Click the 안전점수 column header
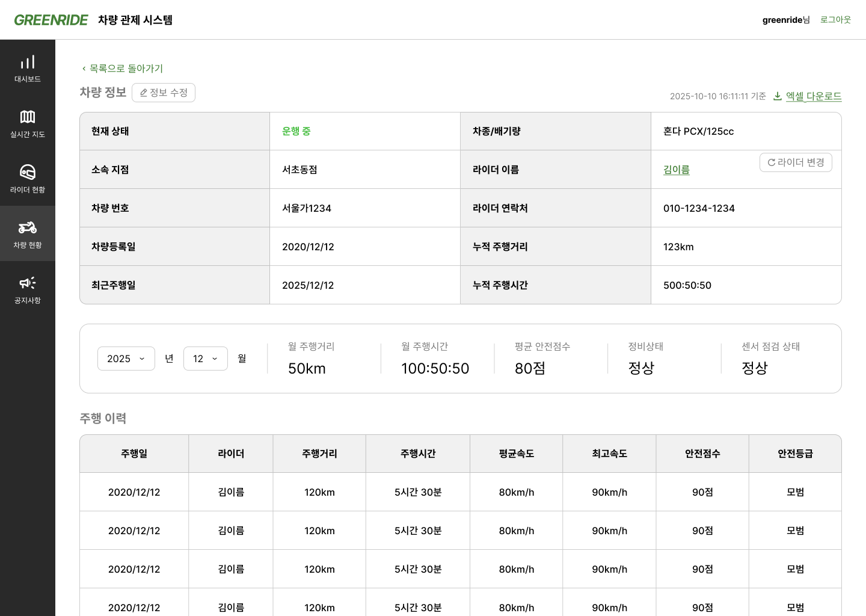The height and width of the screenshot is (616, 866). point(702,454)
